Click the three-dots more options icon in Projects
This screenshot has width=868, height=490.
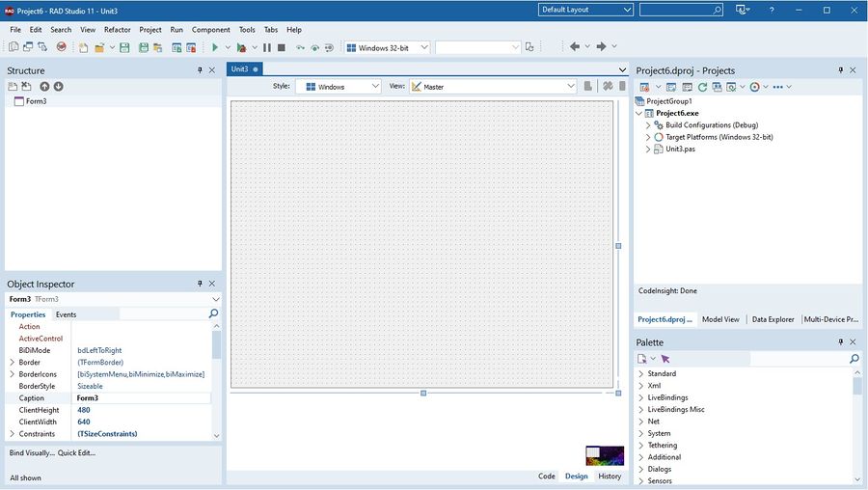tap(777, 87)
